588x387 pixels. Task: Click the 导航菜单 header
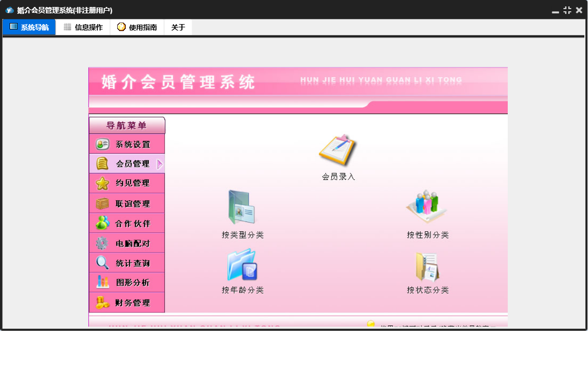coord(127,125)
